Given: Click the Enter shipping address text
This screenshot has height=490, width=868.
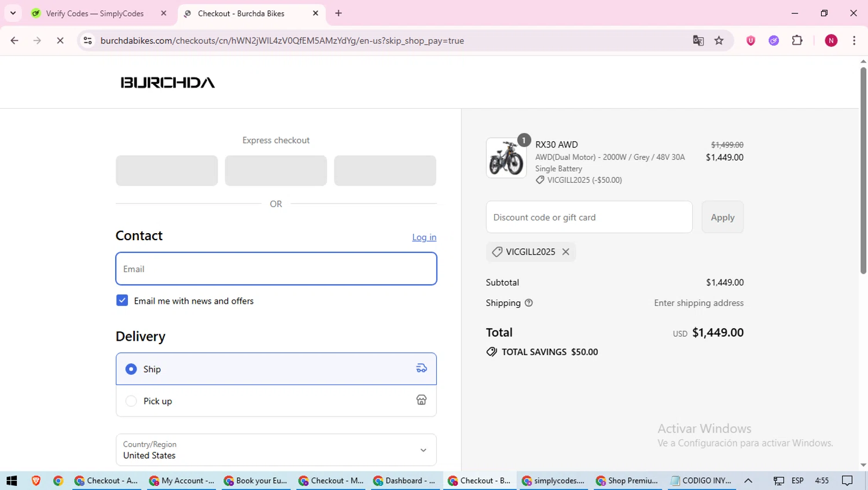Looking at the screenshot, I should click(699, 303).
